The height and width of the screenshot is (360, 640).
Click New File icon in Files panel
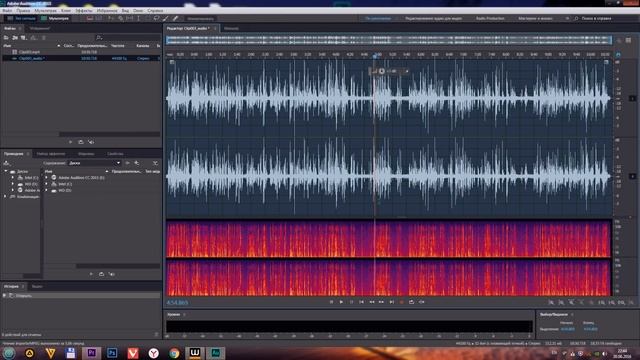pyautogui.click(x=24, y=38)
